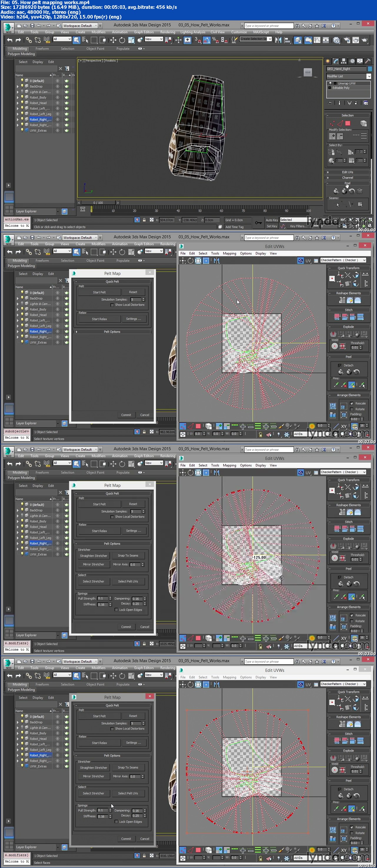This screenshot has height=868, width=377.
Task: Open Pelt Map icon in command panel Peel rollout
Action: [x=360, y=191]
